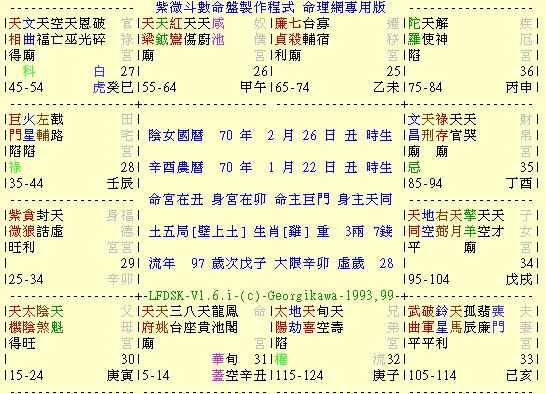
Task: Select the 3兩 7錢 weight value
Action: point(369,231)
